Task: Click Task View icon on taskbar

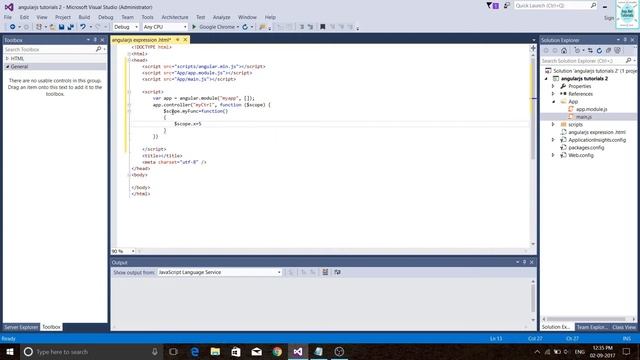Action: click(173, 351)
